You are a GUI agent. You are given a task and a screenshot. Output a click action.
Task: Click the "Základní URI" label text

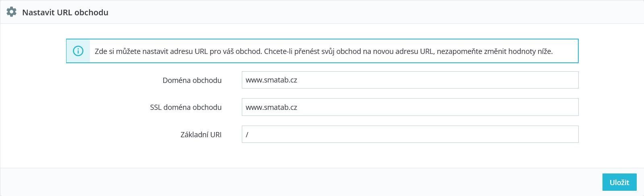(x=201, y=135)
